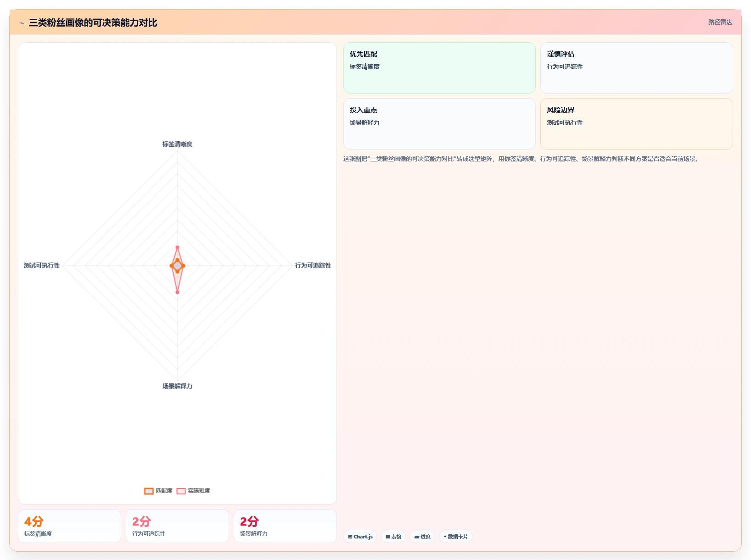Click the lightning icon beside the title
751x560 pixels.
pyautogui.click(x=22, y=23)
